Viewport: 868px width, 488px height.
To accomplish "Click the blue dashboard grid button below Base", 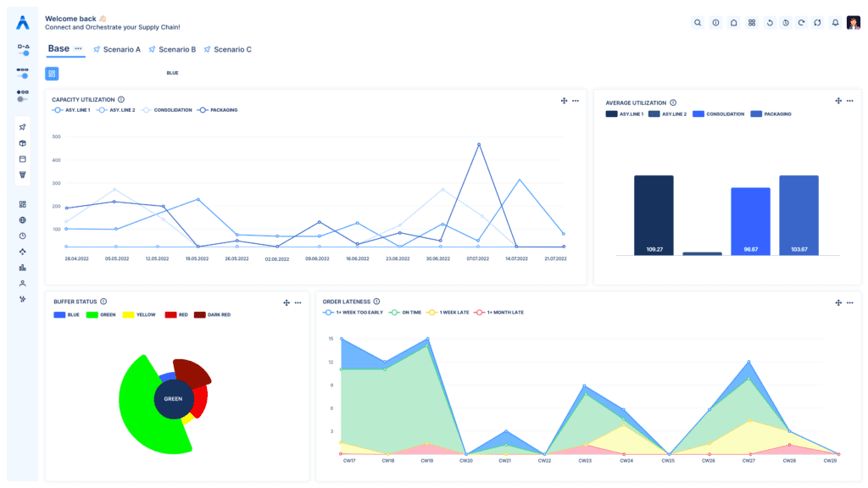I will 52,74.
